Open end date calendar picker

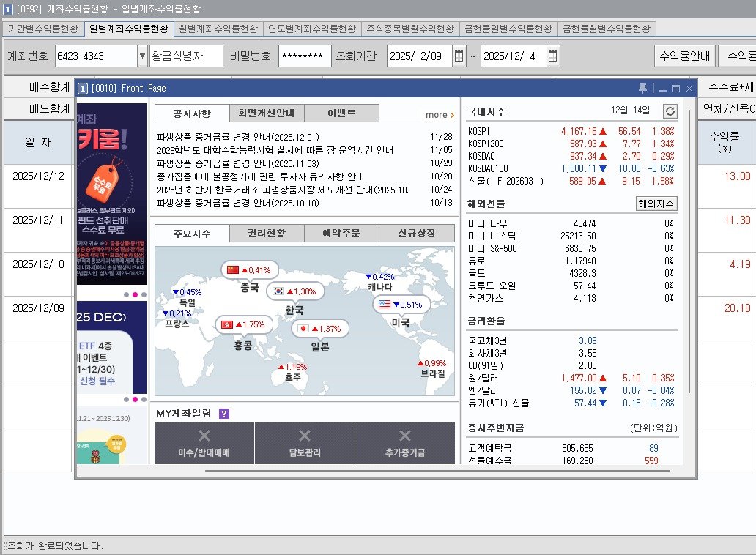pos(553,56)
